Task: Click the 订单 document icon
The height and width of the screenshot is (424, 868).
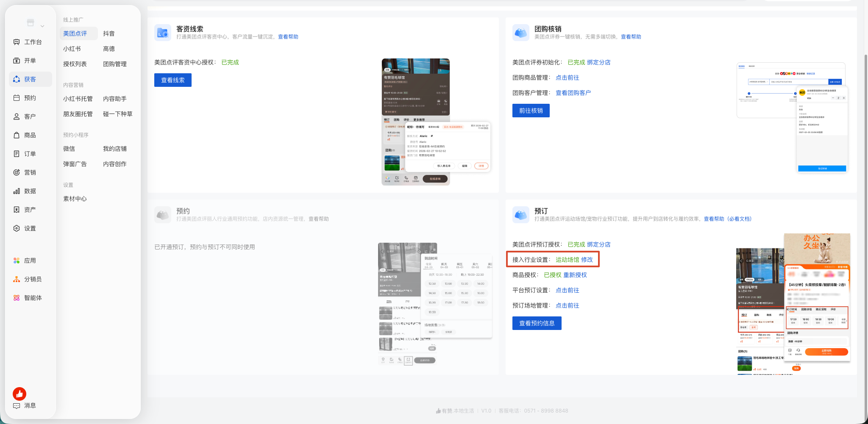Action: tap(17, 154)
